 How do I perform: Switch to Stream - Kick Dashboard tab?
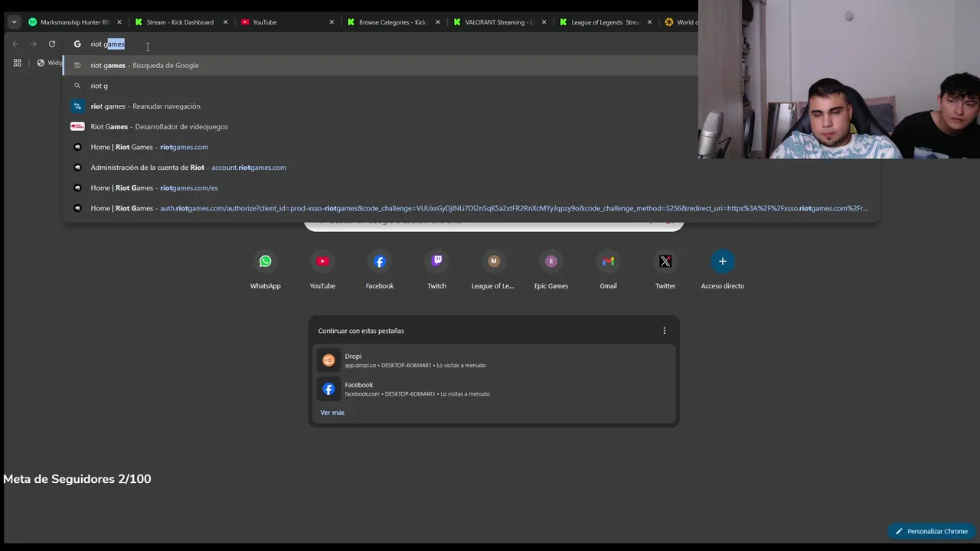pyautogui.click(x=181, y=22)
